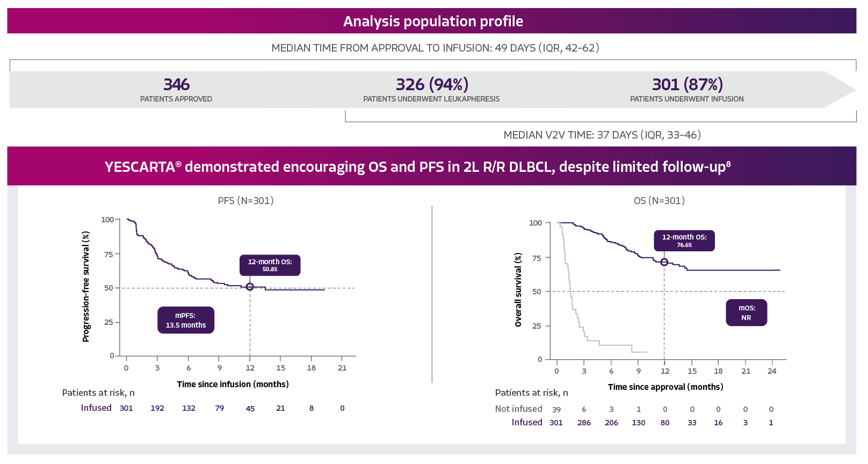868x464 pixels.
Task: Select Not infused starting value "39"
Action: pyautogui.click(x=556, y=410)
